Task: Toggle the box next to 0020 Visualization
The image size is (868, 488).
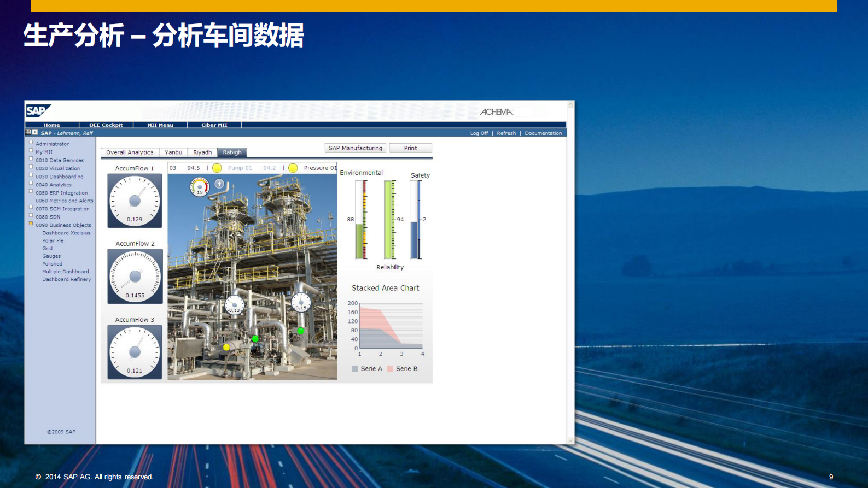Action: [x=31, y=167]
